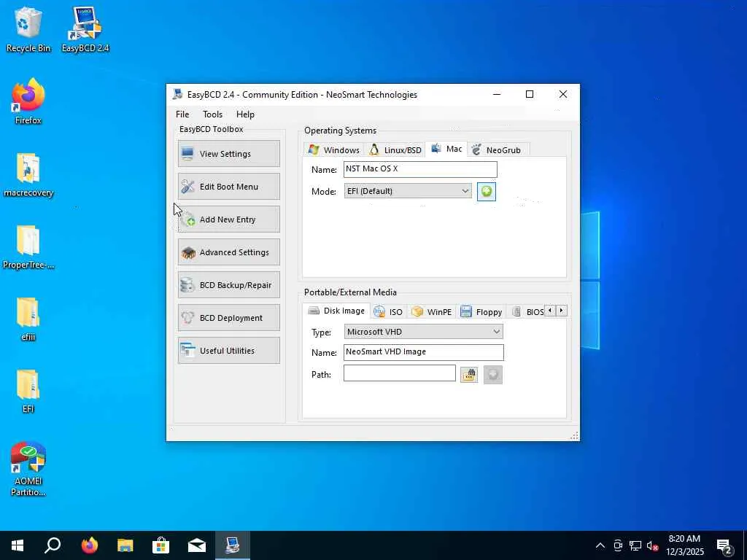Show hidden system tray icons
Viewport: 747px width, 560px height.
pos(600,545)
